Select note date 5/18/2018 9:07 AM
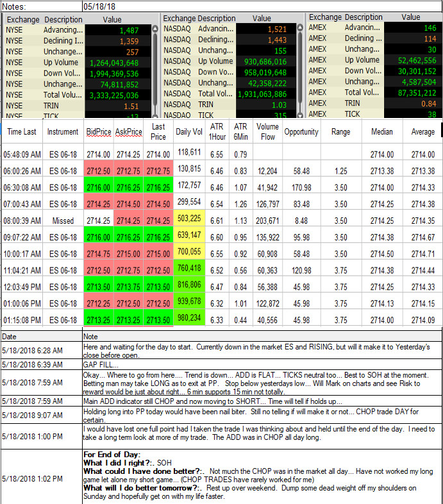 click(42, 416)
